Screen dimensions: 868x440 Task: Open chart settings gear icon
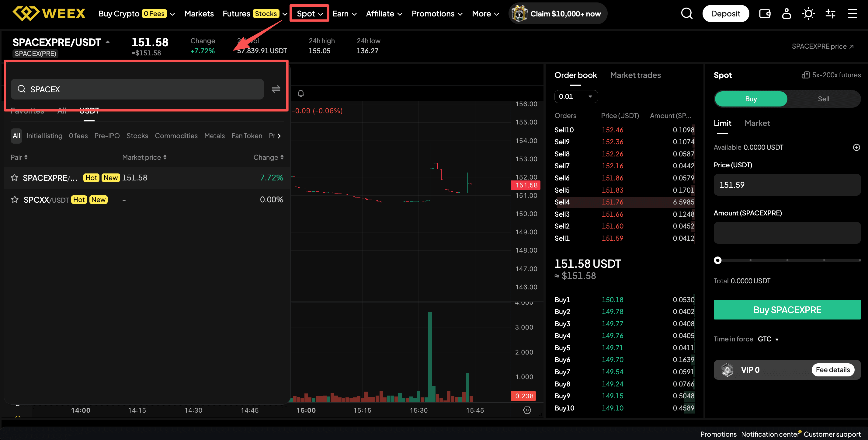527,410
